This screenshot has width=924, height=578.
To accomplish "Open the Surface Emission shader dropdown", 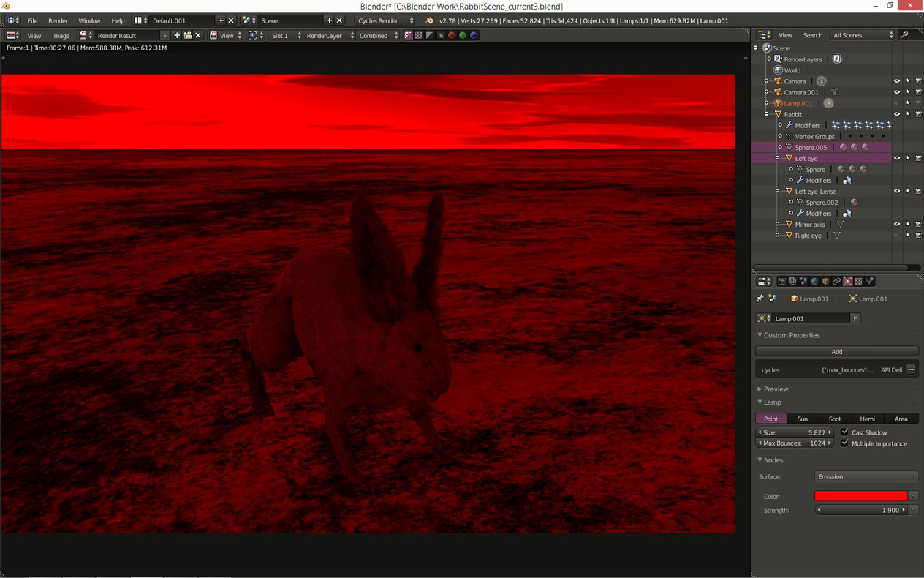I will point(866,476).
